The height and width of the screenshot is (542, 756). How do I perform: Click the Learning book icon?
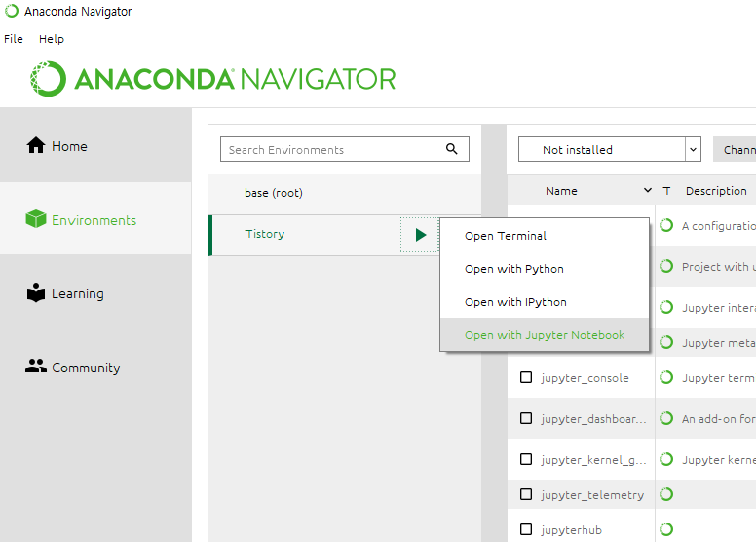coord(36,292)
